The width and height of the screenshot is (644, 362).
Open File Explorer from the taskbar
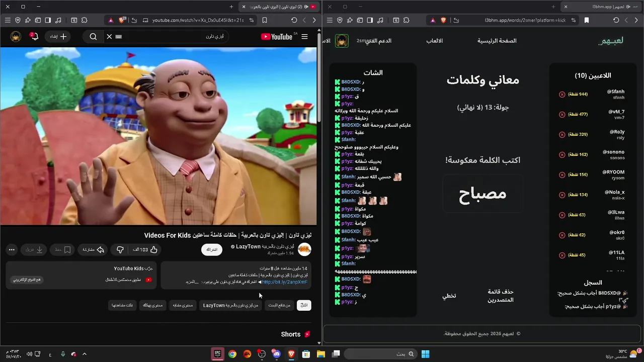[x=320, y=354]
